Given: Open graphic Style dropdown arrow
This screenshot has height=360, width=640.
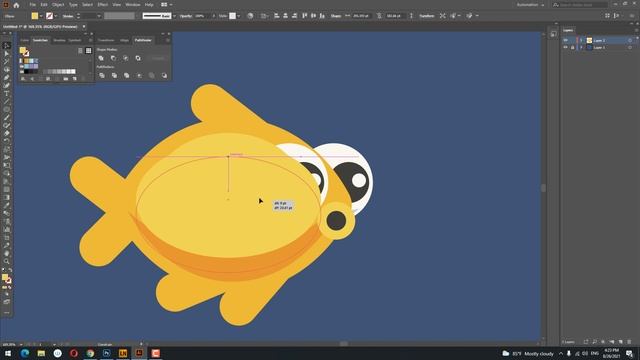Looking at the screenshot, I should point(238,16).
